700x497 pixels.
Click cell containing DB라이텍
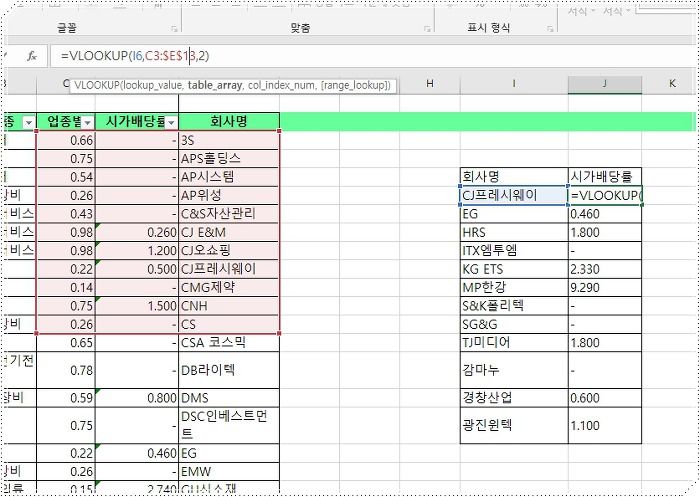[229, 370]
